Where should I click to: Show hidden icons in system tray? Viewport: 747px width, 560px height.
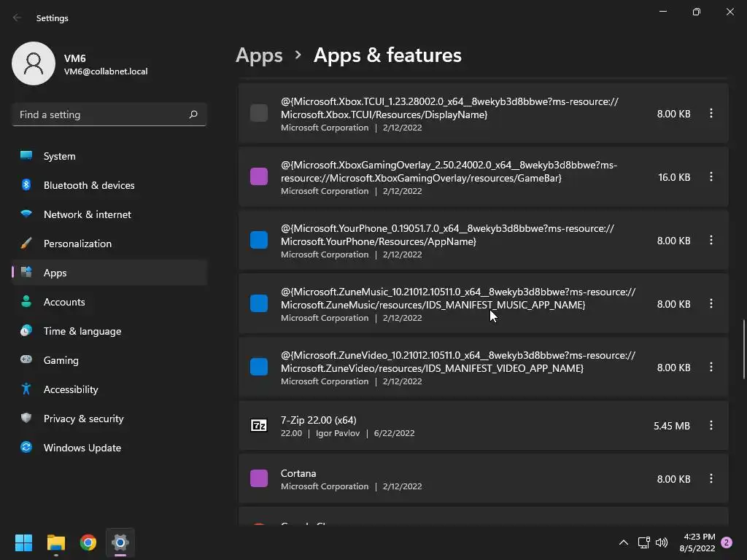623,542
